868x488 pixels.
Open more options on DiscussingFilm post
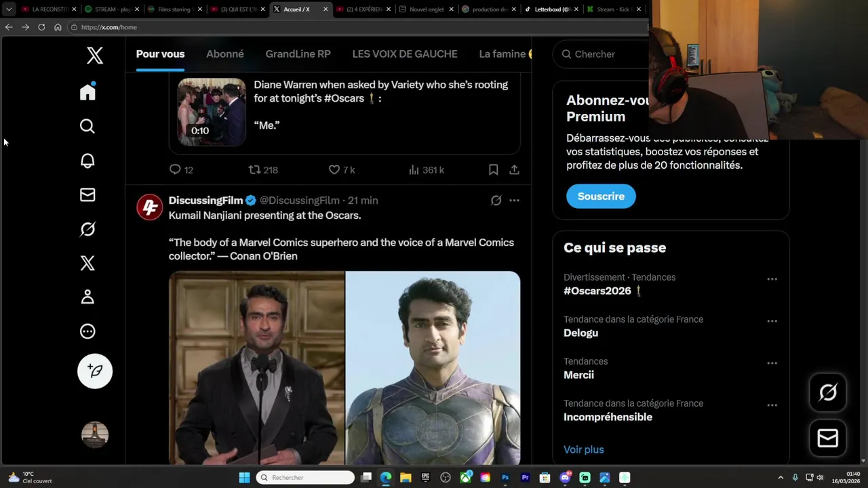514,200
